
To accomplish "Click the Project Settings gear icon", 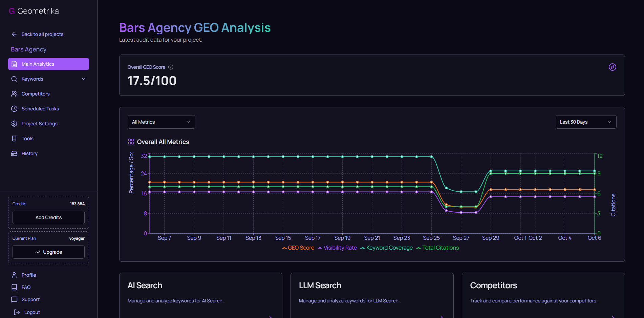I will pos(14,123).
